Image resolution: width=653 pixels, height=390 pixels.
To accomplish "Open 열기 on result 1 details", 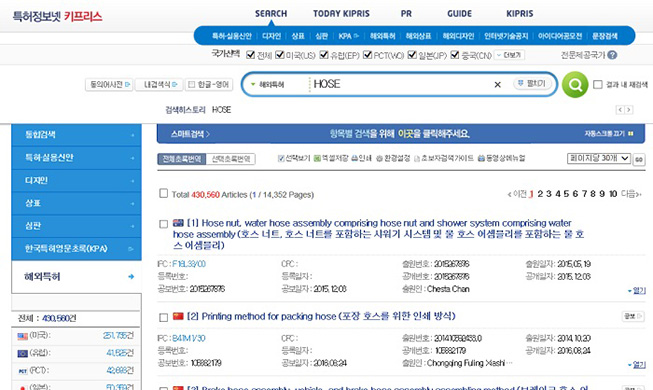I will 637,290.
